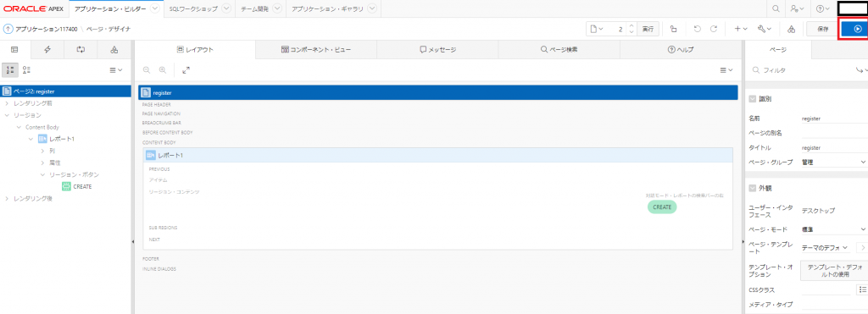Screen dimensions: 868x314
Task: Expand layout with the fullscreen arrows icon
Action: tap(186, 70)
